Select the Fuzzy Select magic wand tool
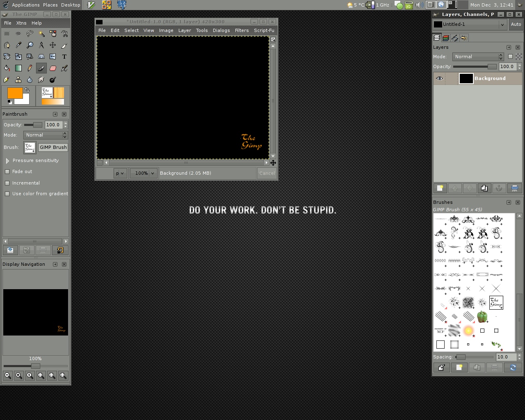525x420 pixels. pos(41,34)
